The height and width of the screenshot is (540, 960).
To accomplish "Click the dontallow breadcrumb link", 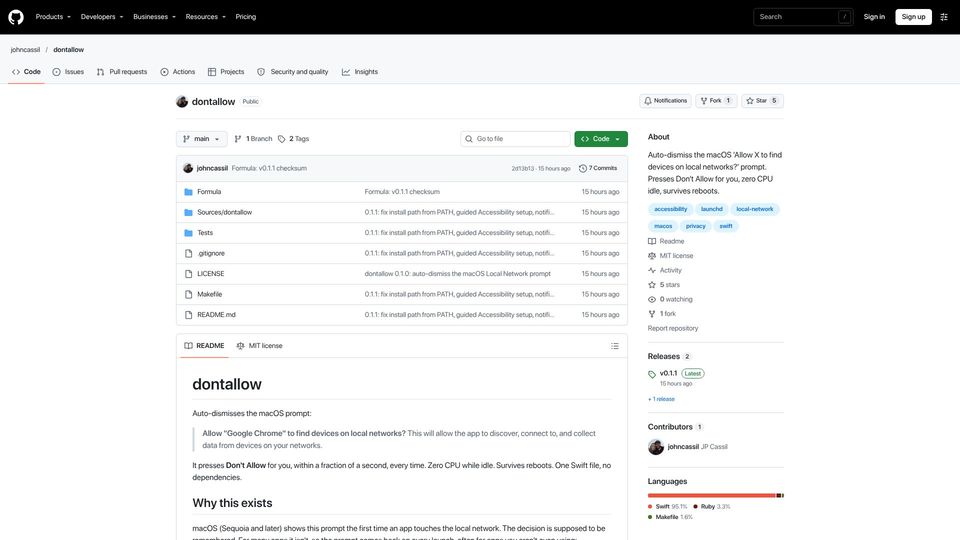I will [x=69, y=50].
